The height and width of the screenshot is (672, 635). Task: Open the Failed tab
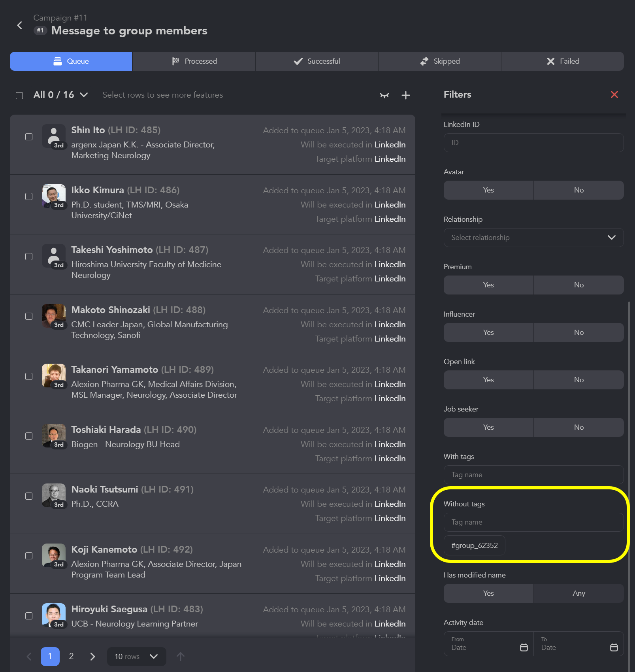[562, 61]
